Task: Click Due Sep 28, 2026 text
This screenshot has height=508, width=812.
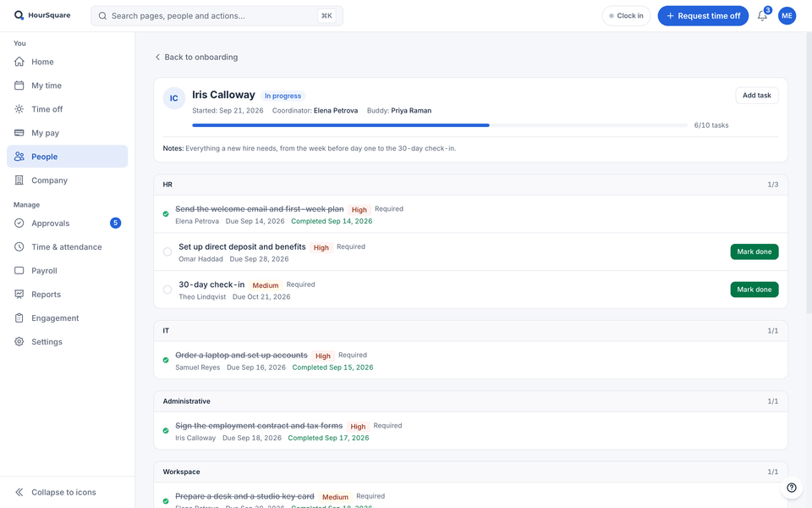Action: (x=260, y=259)
